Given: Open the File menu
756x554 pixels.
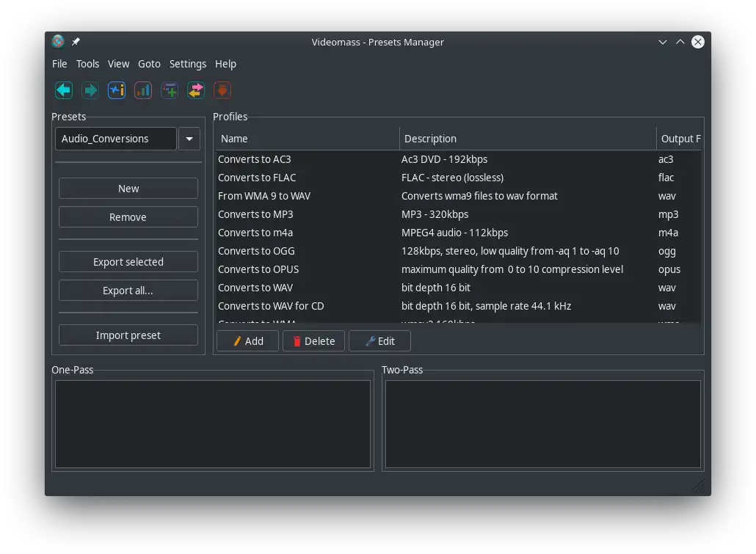Looking at the screenshot, I should (x=59, y=64).
